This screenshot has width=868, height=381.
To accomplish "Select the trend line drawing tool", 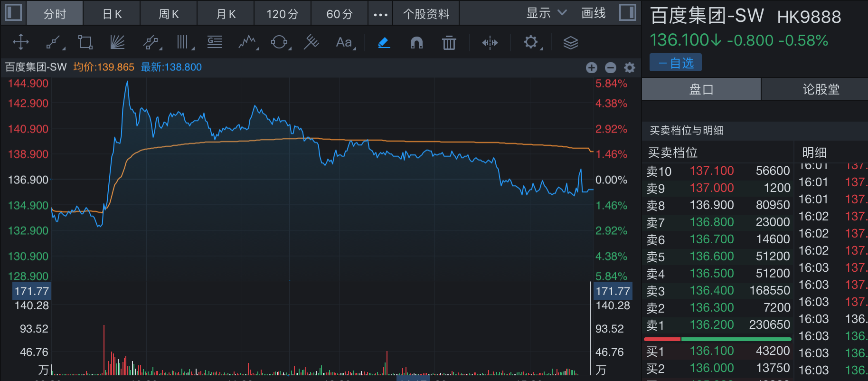I will click(53, 43).
